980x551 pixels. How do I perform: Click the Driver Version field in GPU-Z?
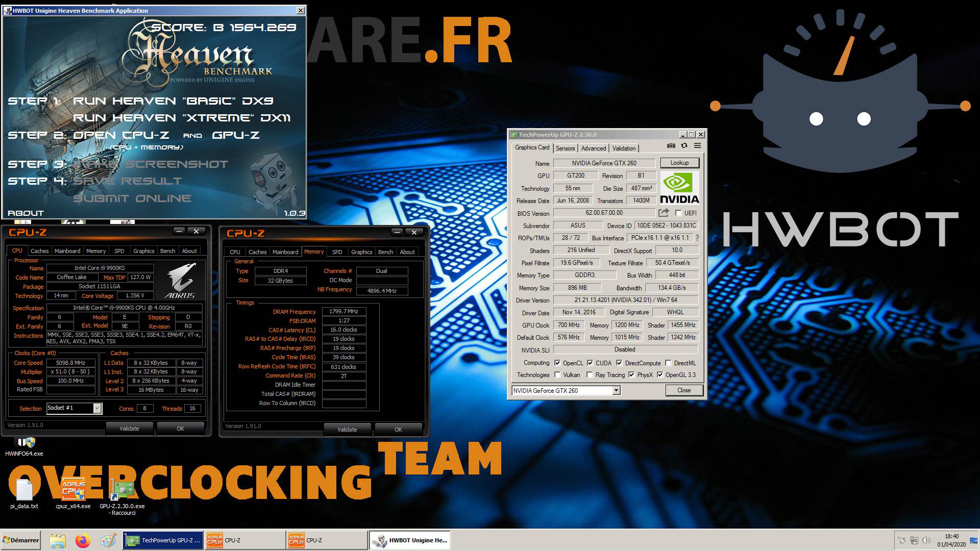point(626,300)
